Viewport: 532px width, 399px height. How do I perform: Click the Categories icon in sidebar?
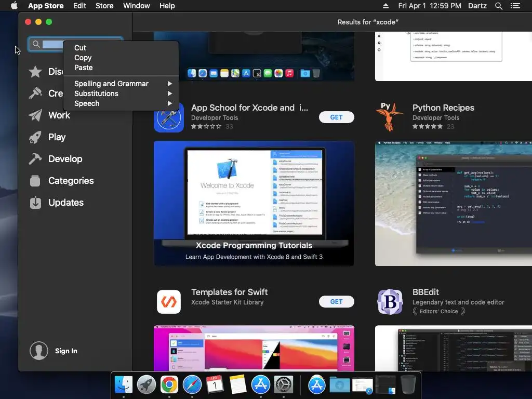[35, 180]
